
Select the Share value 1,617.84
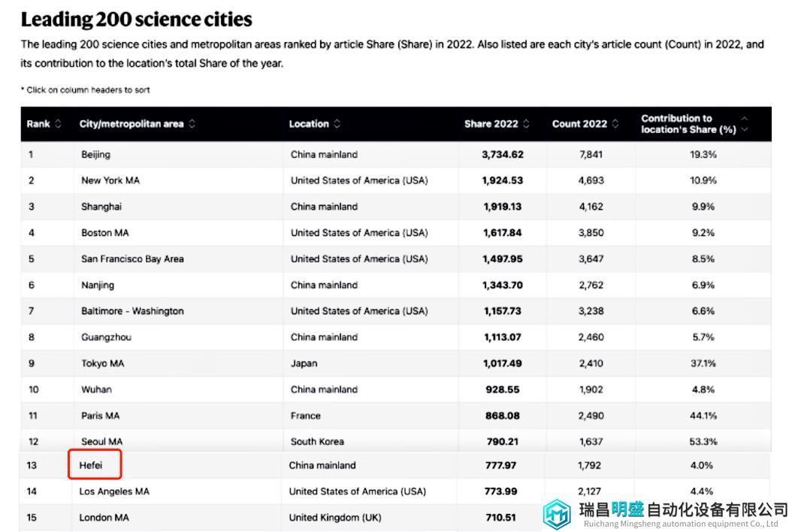(x=502, y=232)
